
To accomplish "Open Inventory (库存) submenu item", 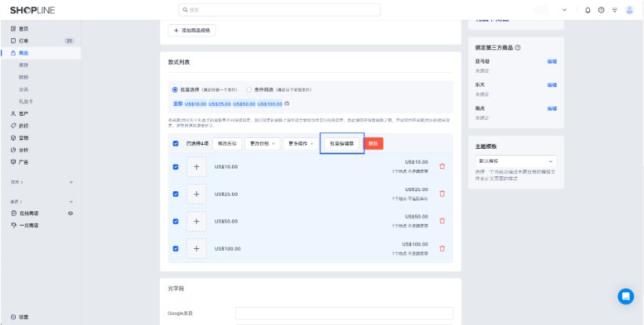I will click(24, 65).
